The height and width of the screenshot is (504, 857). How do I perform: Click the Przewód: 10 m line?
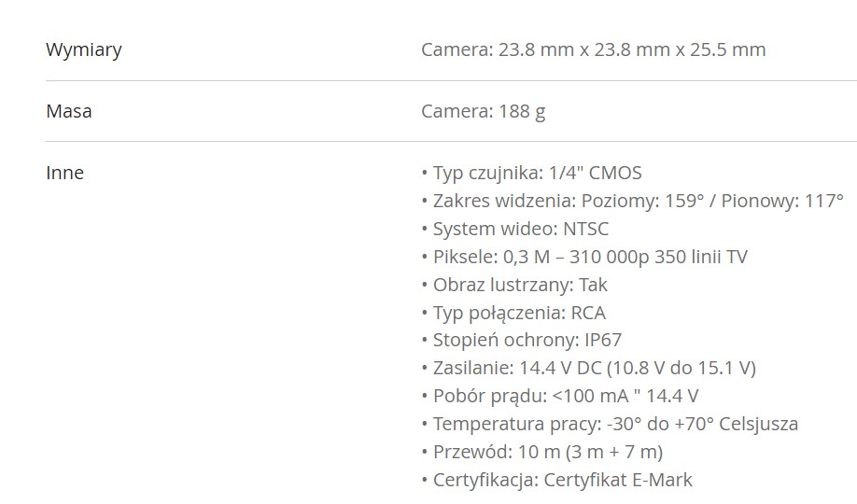542,452
